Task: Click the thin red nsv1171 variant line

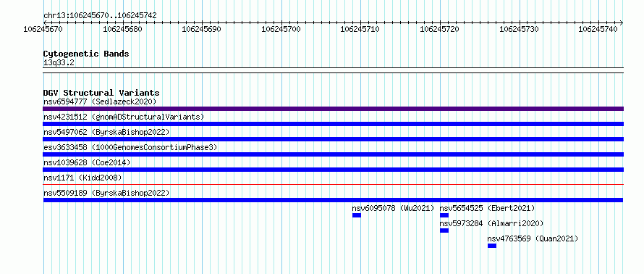Action: (333, 185)
